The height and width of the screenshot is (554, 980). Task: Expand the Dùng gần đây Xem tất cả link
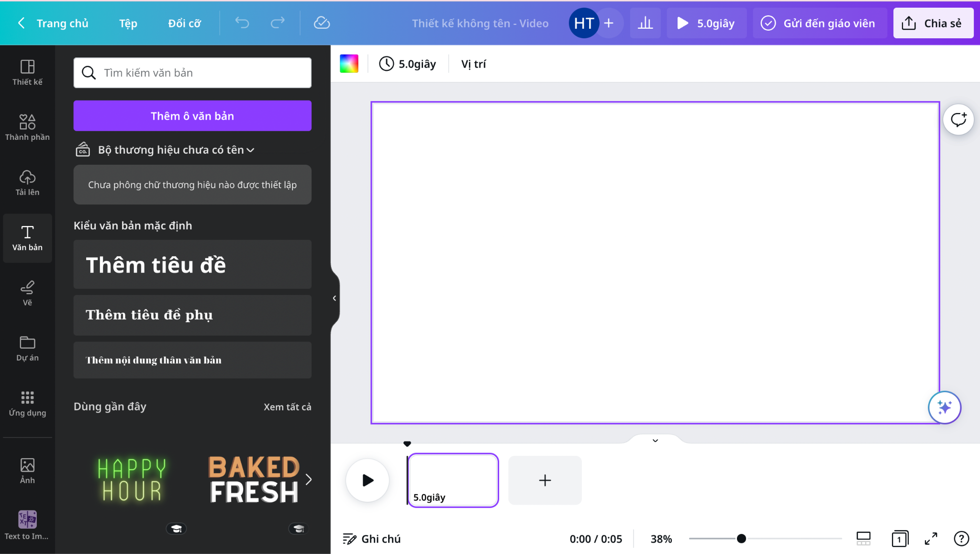pos(288,407)
